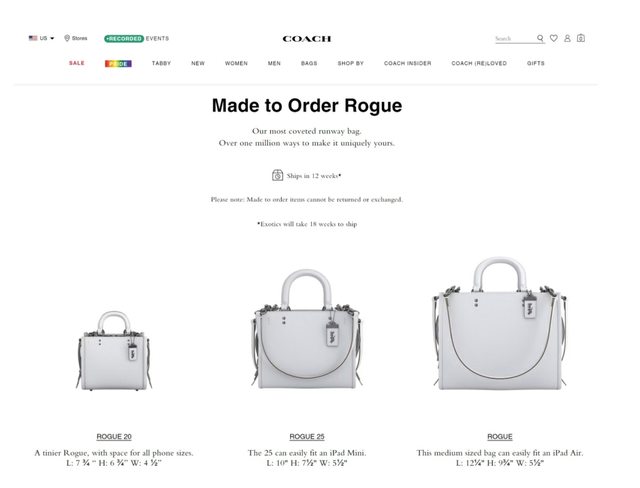
Task: Click the Pride rainbow banner
Action: click(118, 64)
